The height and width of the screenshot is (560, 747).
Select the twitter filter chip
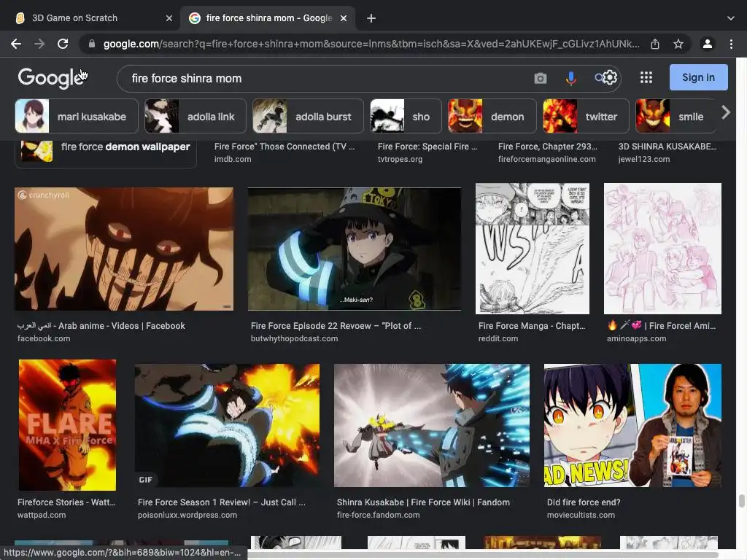(x=586, y=116)
